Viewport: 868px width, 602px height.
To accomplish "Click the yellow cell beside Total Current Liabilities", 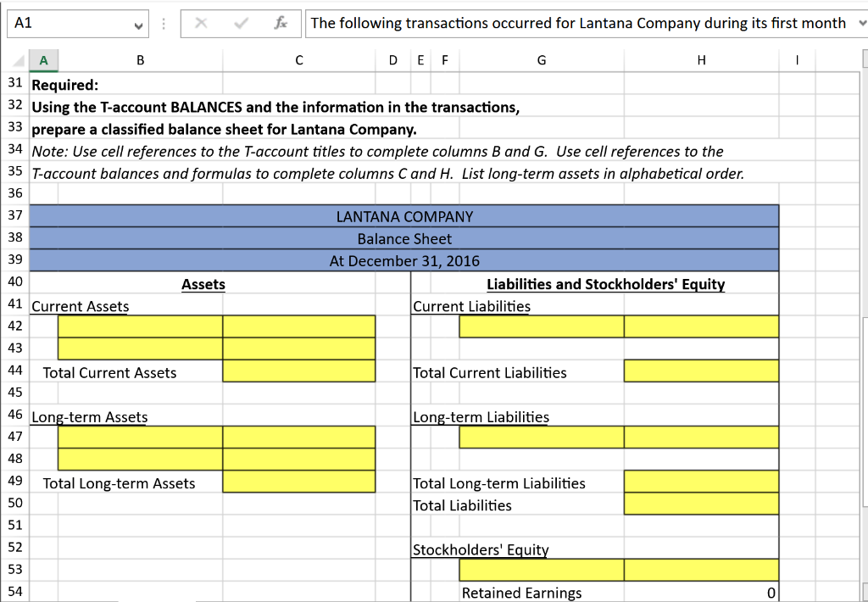I will [x=701, y=371].
